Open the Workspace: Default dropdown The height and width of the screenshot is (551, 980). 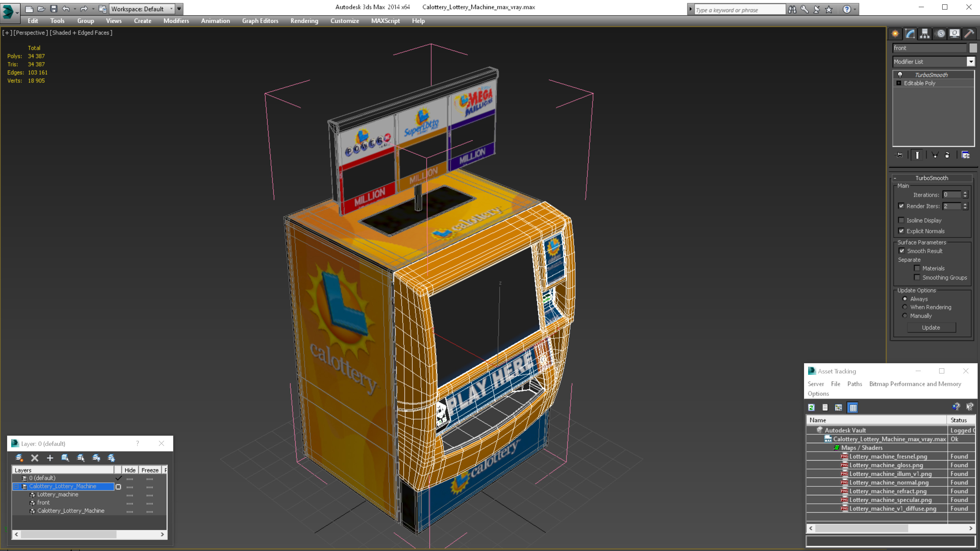click(x=142, y=9)
